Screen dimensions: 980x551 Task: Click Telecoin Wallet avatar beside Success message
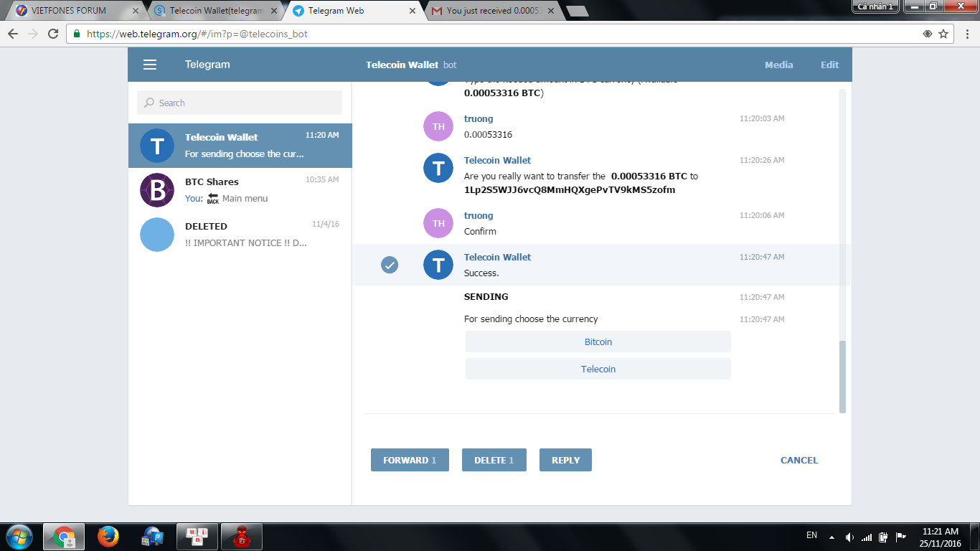click(438, 265)
